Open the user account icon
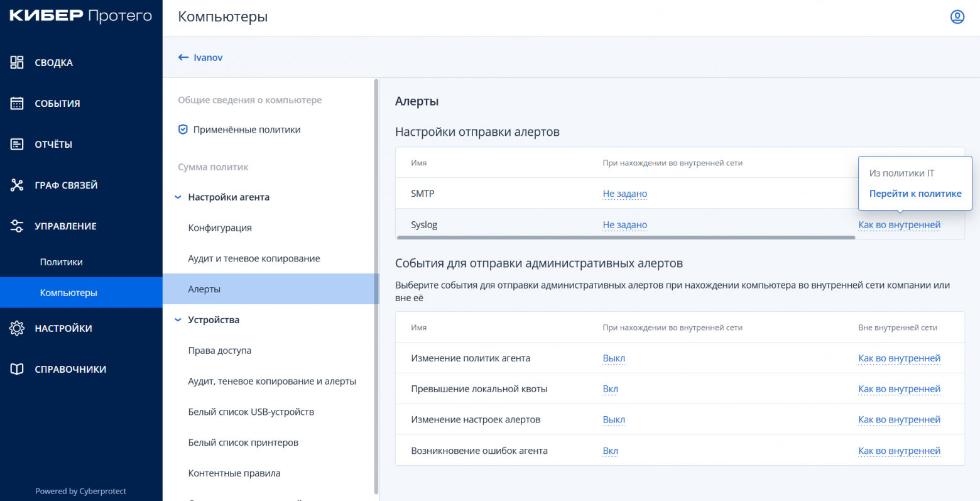The width and height of the screenshot is (980, 501). [x=957, y=17]
